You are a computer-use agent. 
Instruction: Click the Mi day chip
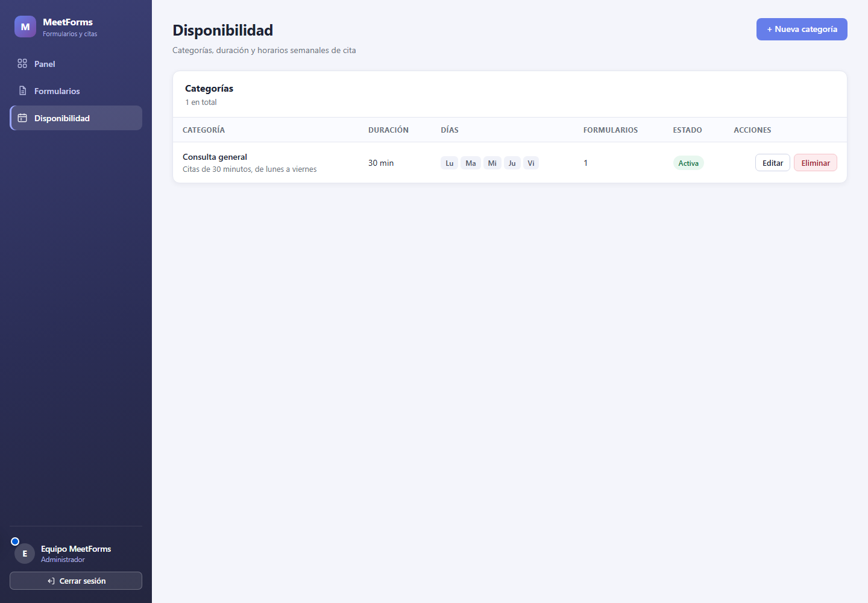click(x=492, y=163)
